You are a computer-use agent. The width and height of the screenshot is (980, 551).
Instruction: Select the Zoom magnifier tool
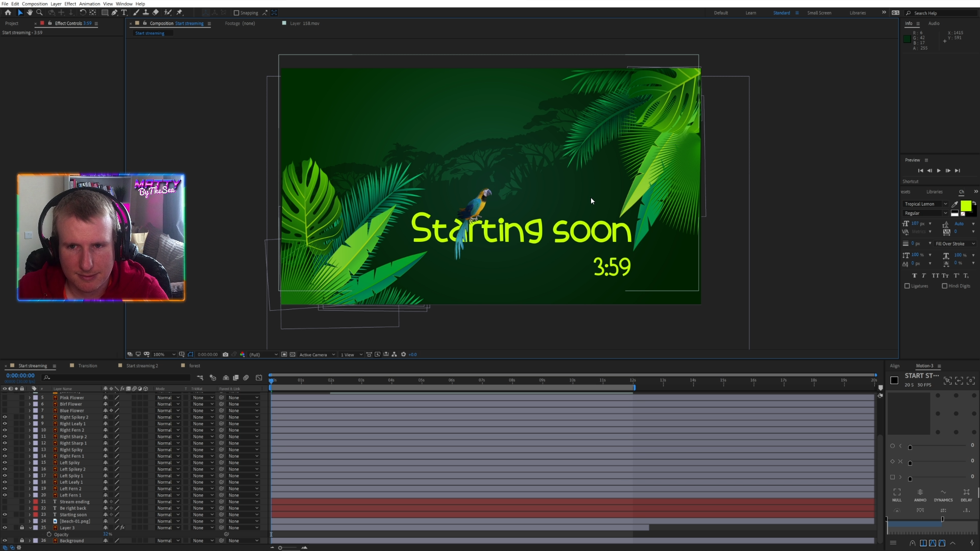(39, 12)
